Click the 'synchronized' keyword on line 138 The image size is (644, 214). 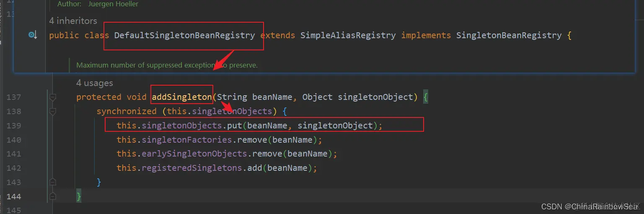click(127, 111)
